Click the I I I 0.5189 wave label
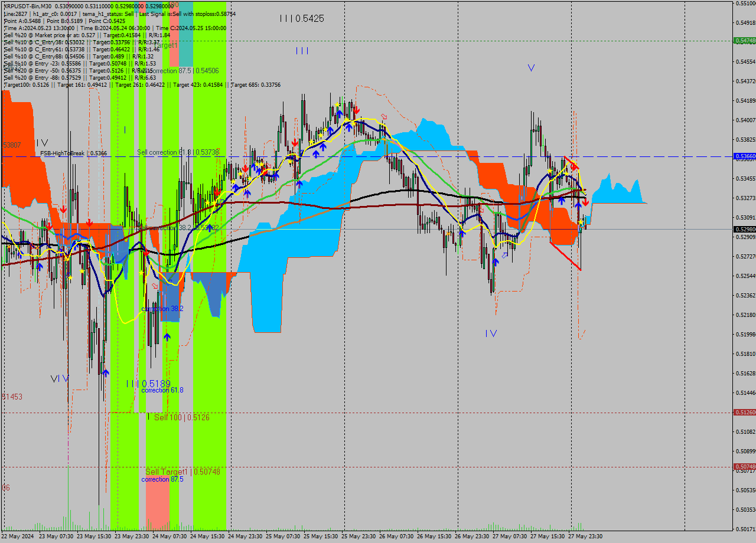 click(148, 383)
